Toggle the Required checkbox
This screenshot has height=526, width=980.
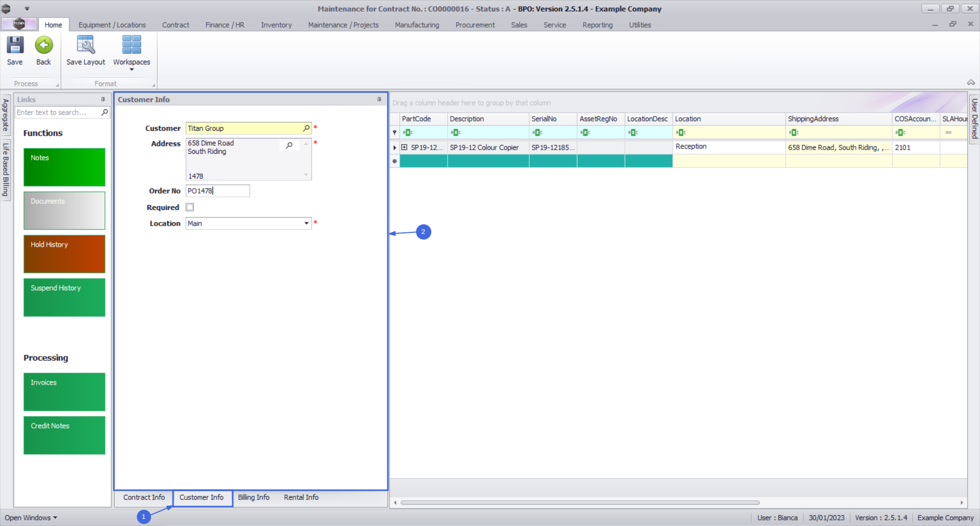pyautogui.click(x=190, y=207)
